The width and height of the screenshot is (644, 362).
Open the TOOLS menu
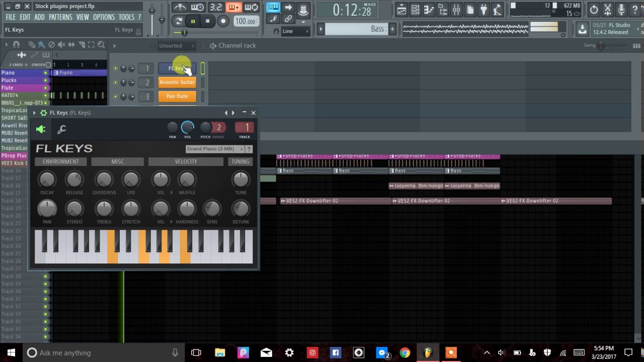coord(126,17)
